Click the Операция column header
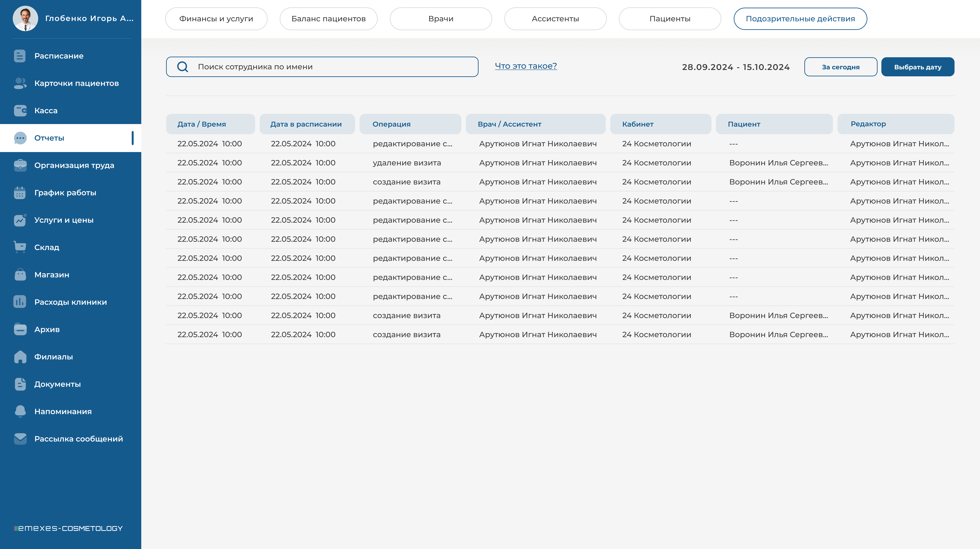The width and height of the screenshot is (980, 549). click(410, 124)
